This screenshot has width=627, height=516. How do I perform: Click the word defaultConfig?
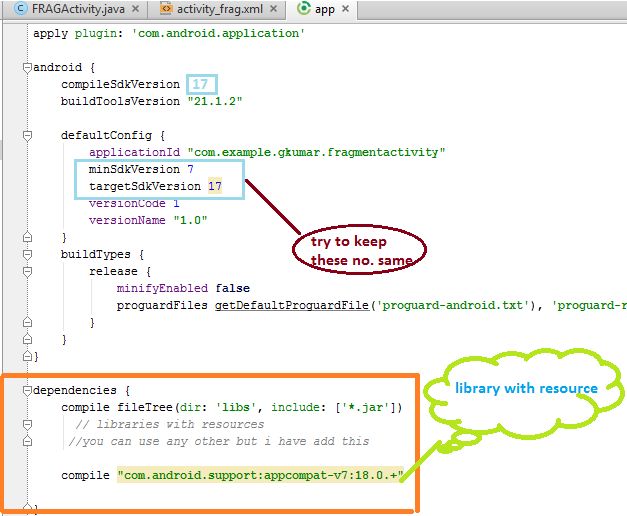(x=106, y=136)
